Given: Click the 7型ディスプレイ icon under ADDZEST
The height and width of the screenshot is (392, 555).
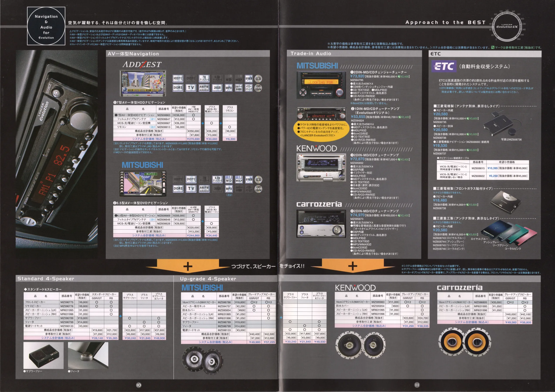Looking at the screenshot, I should coord(204,78).
